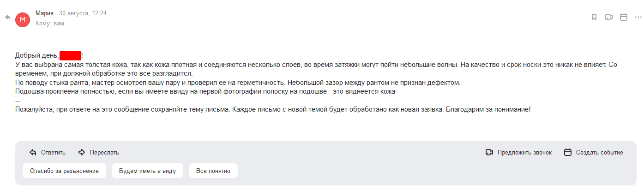
Task: Select Создать событие in the action bar
Action: (x=594, y=152)
